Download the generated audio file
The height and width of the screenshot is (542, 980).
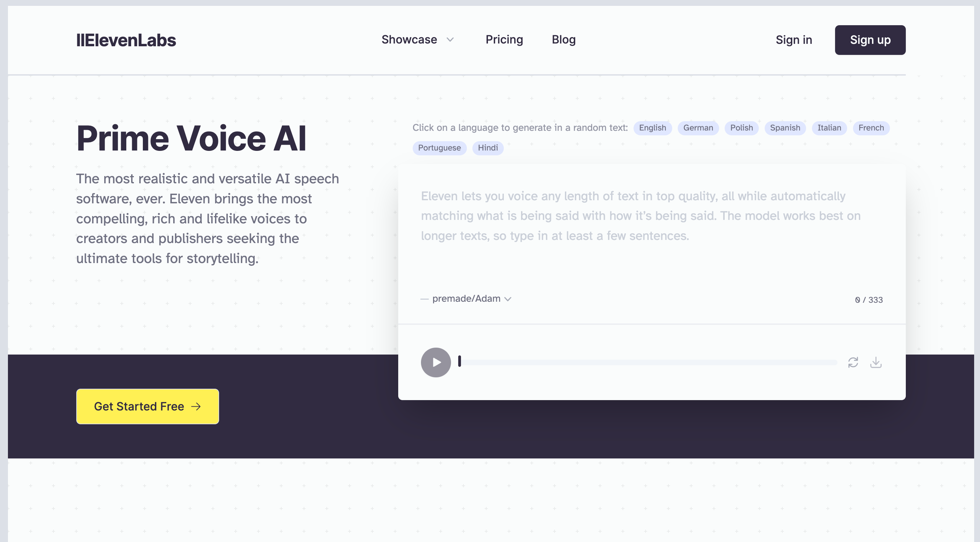pyautogui.click(x=876, y=362)
